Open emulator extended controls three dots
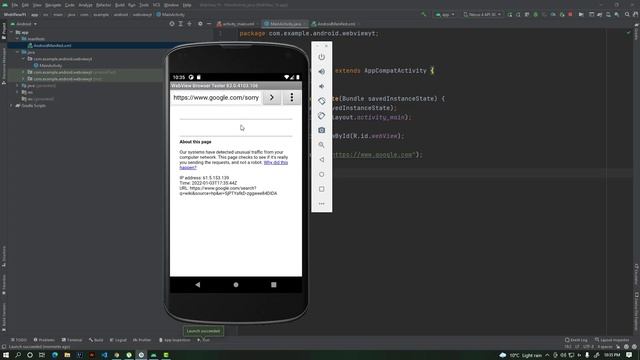The width and height of the screenshot is (640, 360). tap(322, 203)
